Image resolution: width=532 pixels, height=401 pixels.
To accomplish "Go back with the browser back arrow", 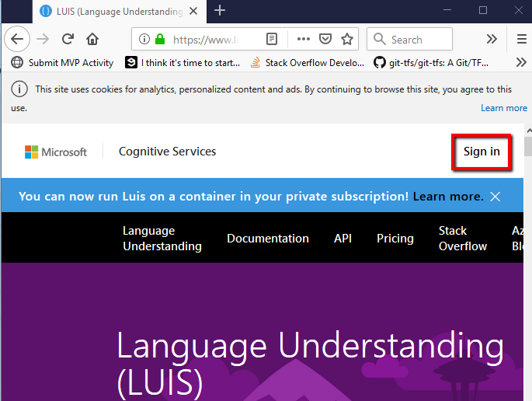I will [17, 39].
